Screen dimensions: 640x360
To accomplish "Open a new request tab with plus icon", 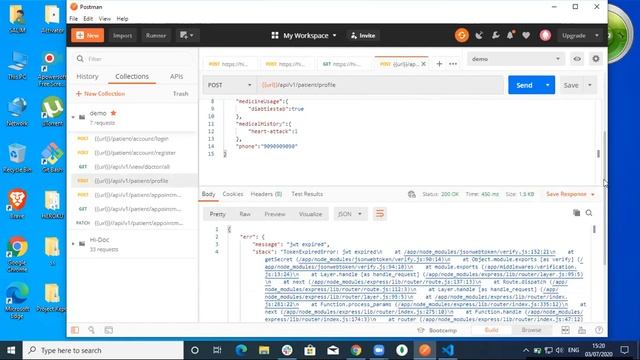I will [x=439, y=64].
